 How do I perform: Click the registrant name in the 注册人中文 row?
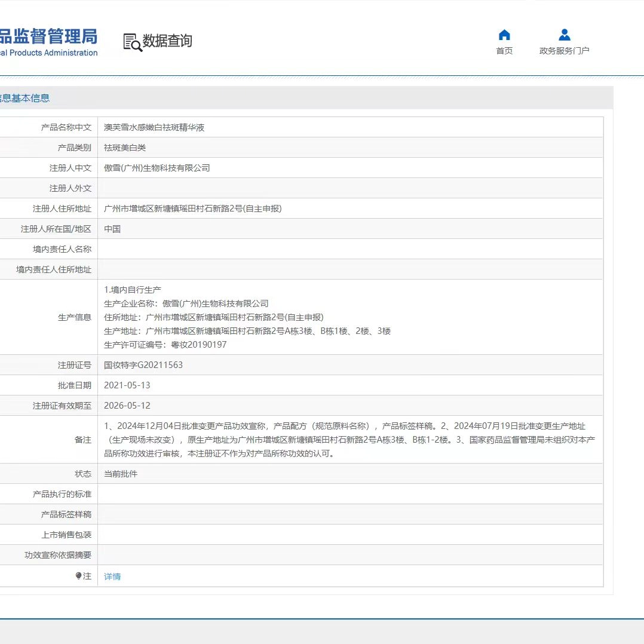157,168
